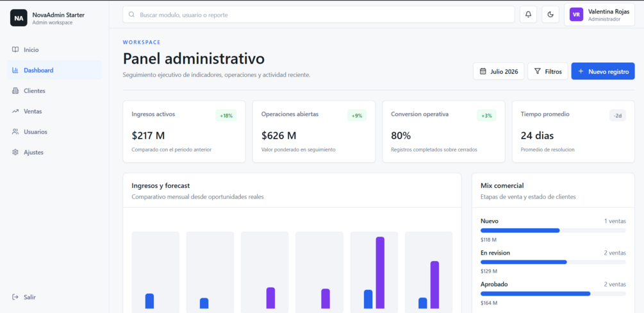Click the Usuarios people icon

[x=15, y=131]
